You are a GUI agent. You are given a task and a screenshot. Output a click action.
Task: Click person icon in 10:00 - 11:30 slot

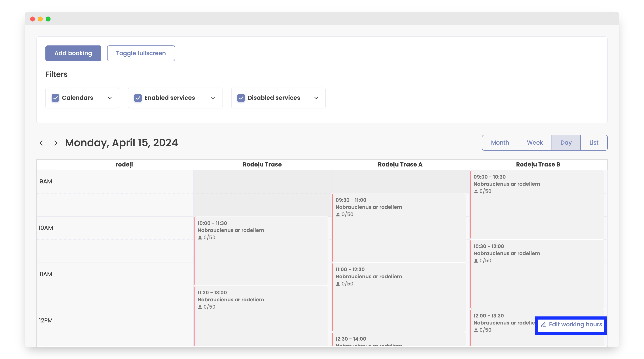pos(200,238)
